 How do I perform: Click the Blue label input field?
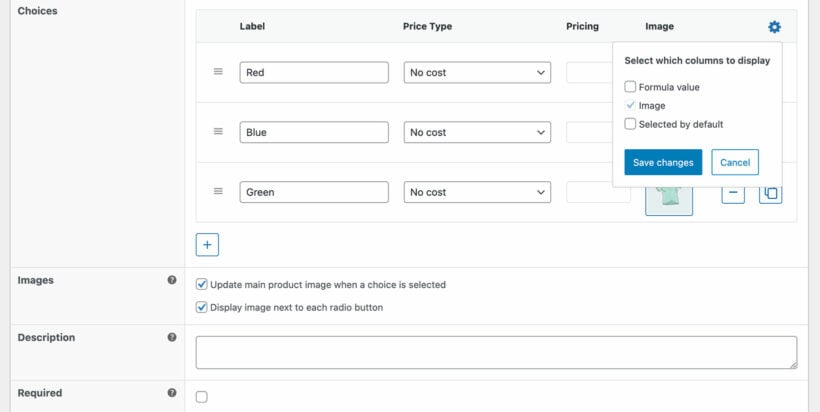[314, 132]
